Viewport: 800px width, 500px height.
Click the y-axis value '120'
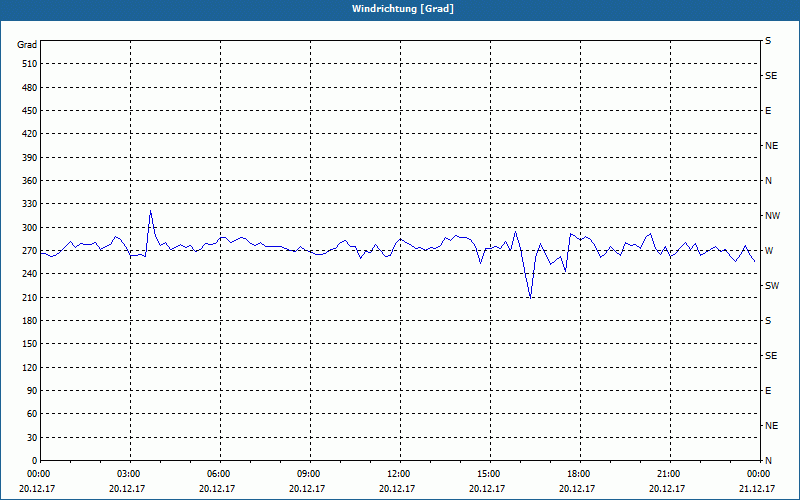point(30,368)
